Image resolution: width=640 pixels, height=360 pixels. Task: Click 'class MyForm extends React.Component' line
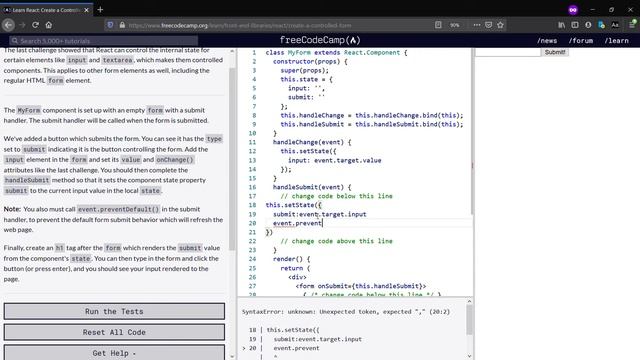click(336, 53)
